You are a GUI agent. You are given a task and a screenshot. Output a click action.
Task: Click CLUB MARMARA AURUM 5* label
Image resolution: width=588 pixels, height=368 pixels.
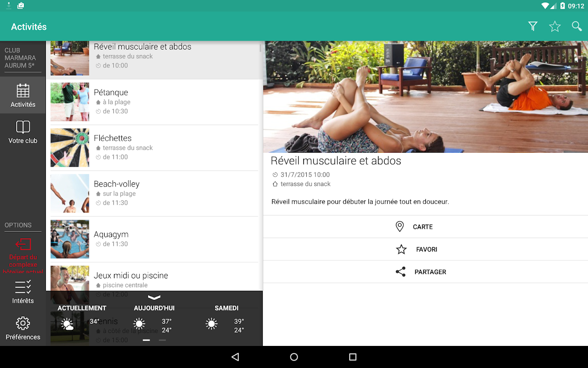[x=20, y=58]
